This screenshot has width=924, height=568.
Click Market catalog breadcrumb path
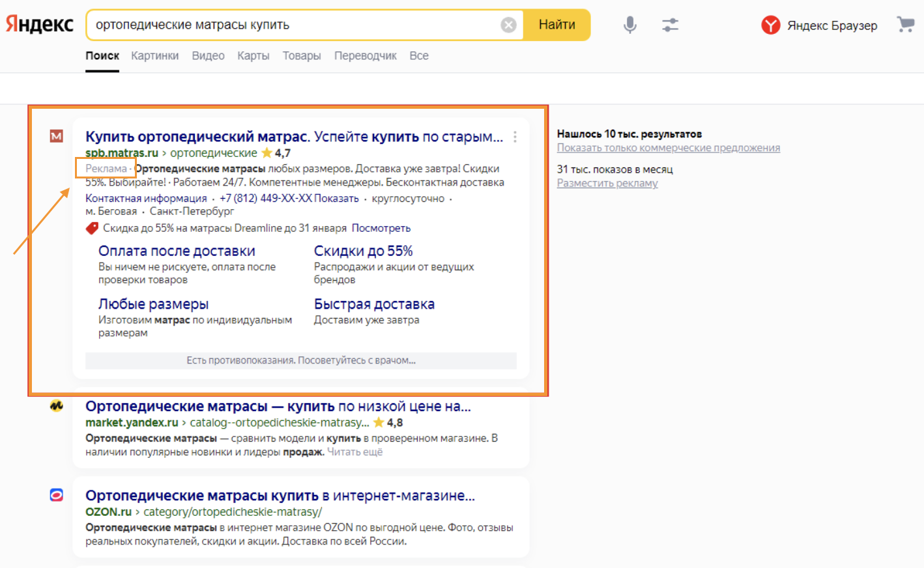point(280,423)
